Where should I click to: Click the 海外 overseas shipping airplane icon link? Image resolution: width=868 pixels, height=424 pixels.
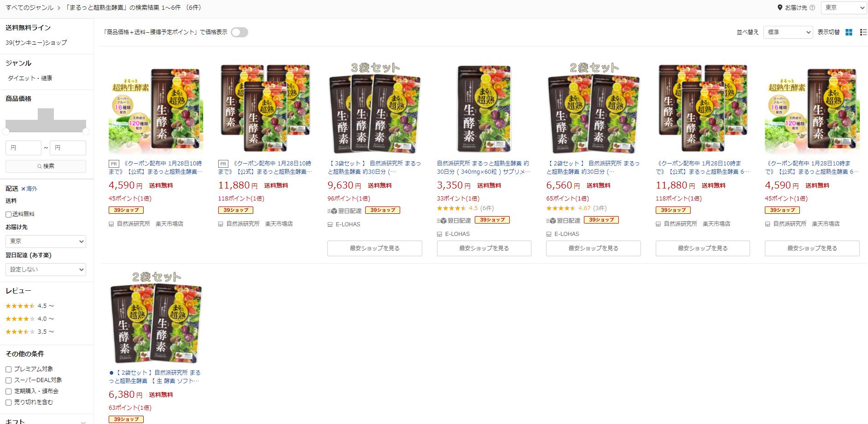29,188
